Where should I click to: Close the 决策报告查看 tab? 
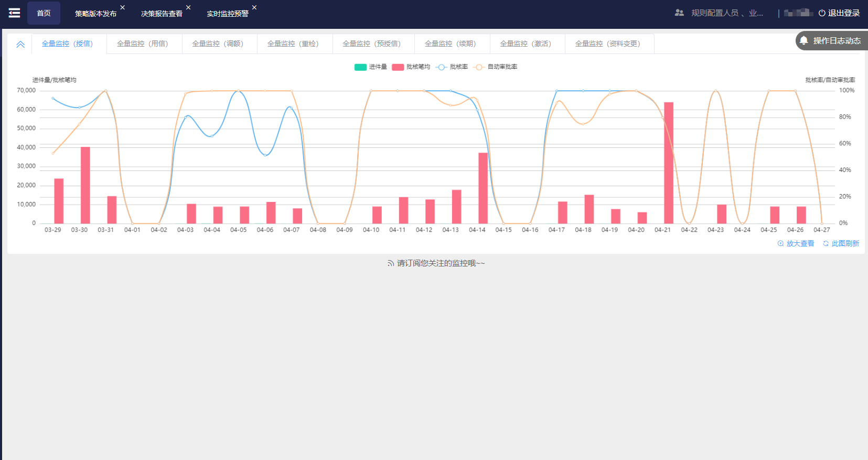coord(188,7)
